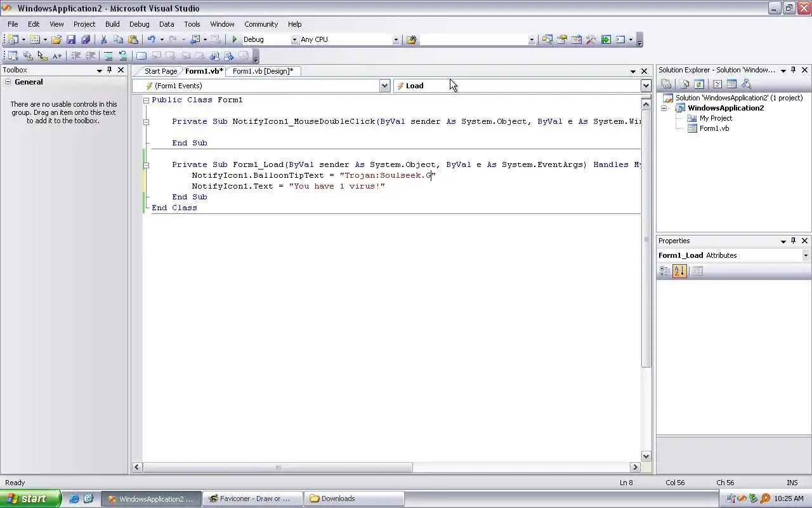Click the Decrease Indent icon
Image resolution: width=812 pixels, height=508 pixels.
click(75, 56)
